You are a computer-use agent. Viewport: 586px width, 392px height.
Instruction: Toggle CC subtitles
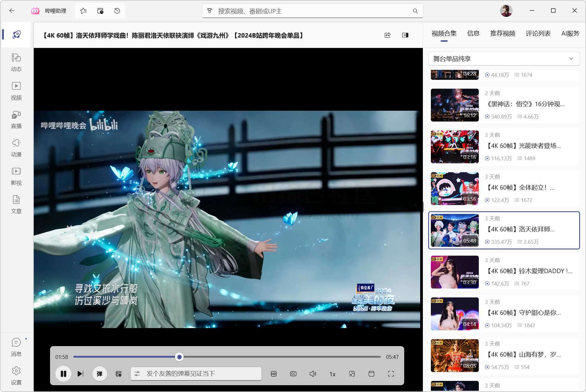click(x=293, y=374)
